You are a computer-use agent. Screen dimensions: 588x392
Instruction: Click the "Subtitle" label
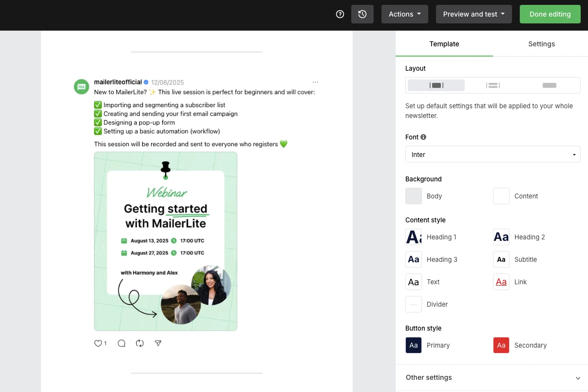[526, 259]
